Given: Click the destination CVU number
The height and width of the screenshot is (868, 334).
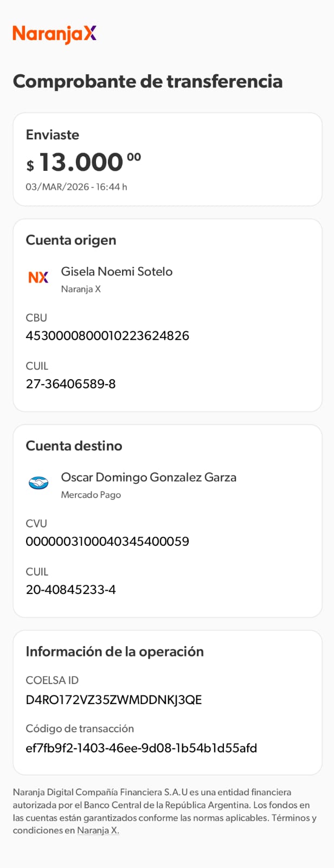Looking at the screenshot, I should pyautogui.click(x=107, y=541).
